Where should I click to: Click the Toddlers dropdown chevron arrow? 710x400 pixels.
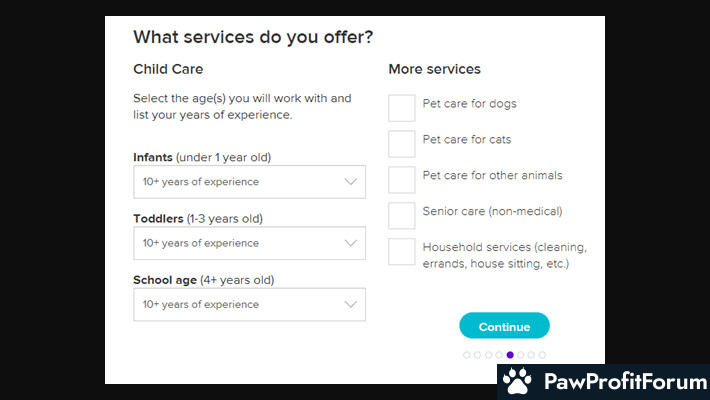[x=350, y=243]
